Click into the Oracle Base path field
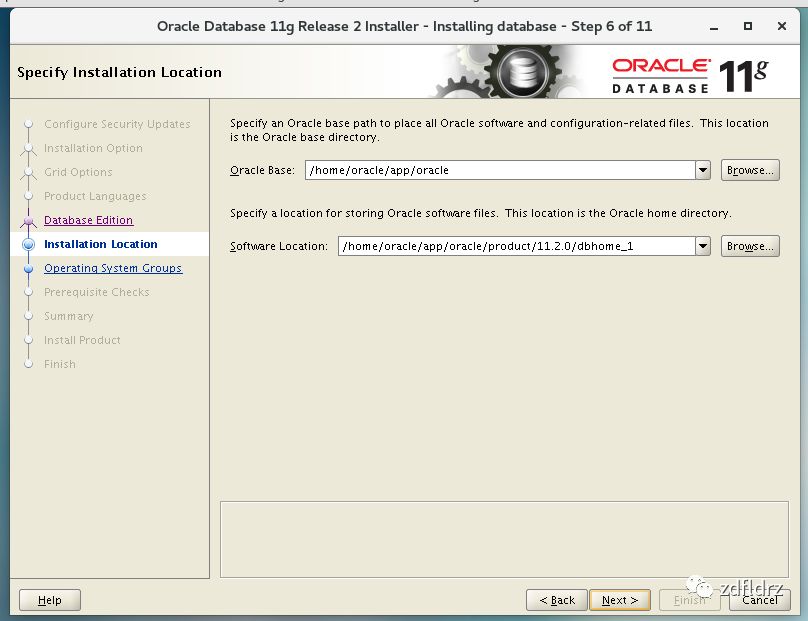808x621 pixels. (500, 170)
